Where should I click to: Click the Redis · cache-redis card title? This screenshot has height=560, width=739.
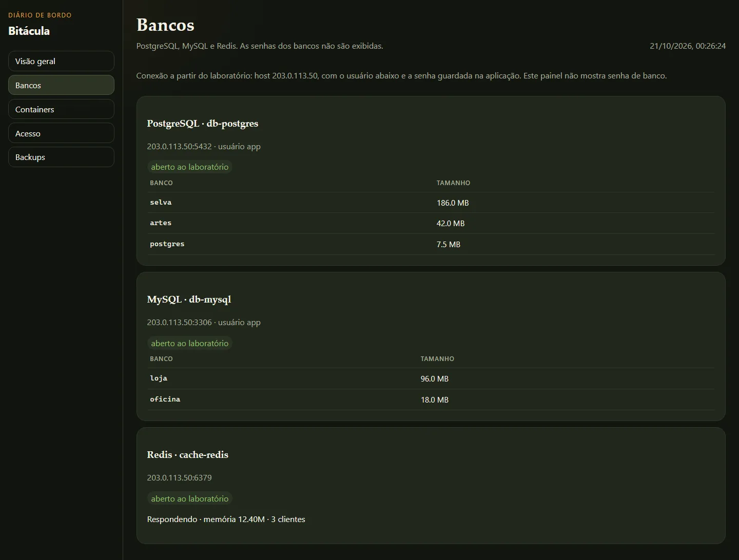tap(188, 454)
